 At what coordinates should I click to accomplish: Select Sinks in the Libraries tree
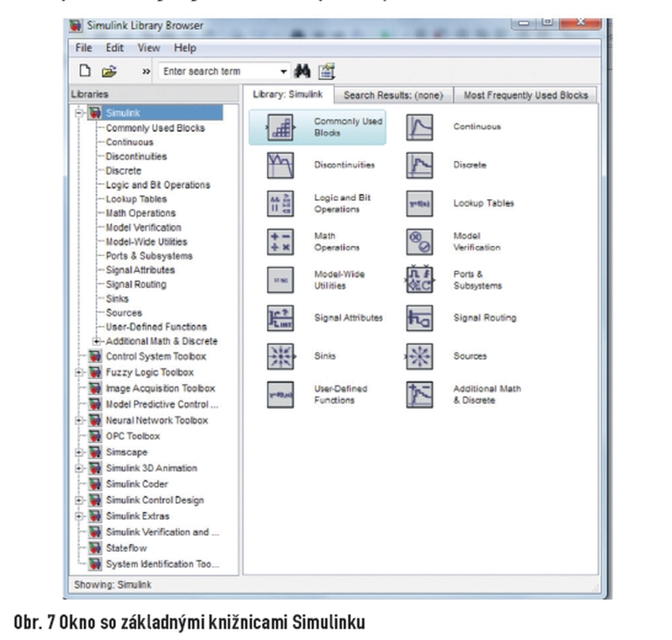coord(117,298)
